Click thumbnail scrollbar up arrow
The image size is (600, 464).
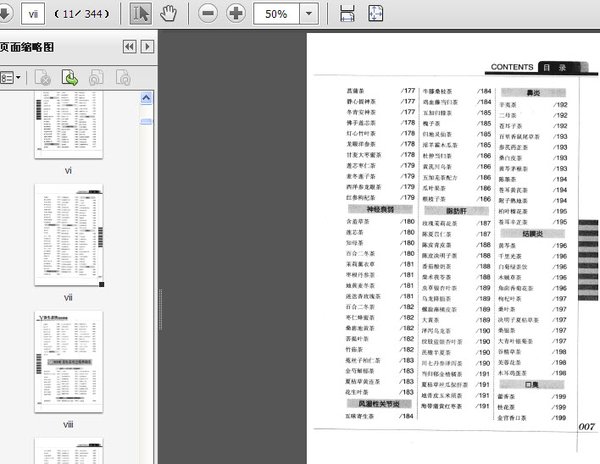tap(146, 97)
